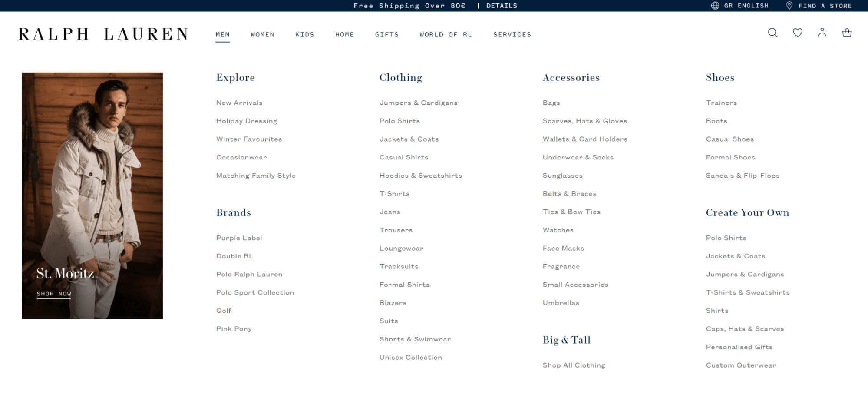Screen dimensions: 868x401
Task: Click DETAILS in the shipping banner
Action: (x=502, y=6)
